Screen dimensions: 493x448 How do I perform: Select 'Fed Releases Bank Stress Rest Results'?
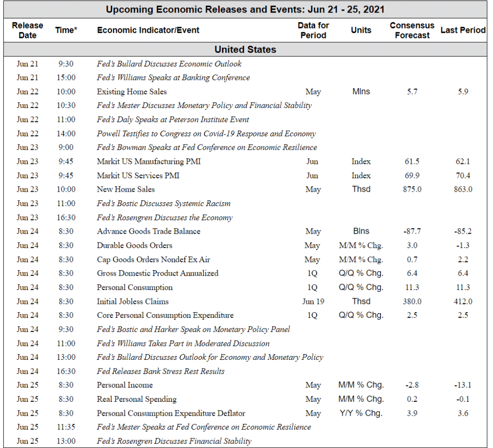(161, 371)
